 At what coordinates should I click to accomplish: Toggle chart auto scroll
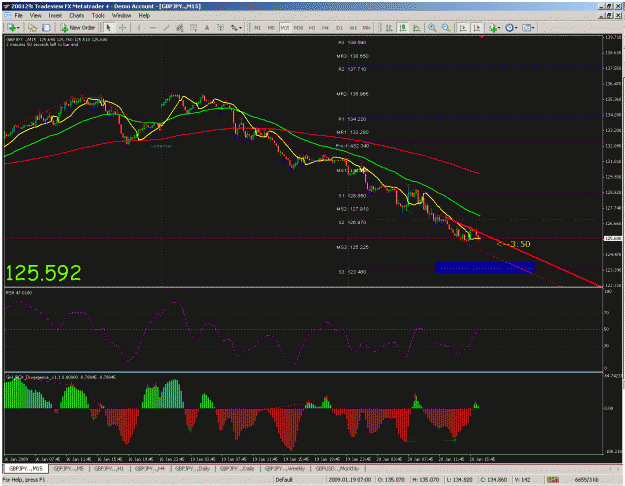pyautogui.click(x=463, y=28)
